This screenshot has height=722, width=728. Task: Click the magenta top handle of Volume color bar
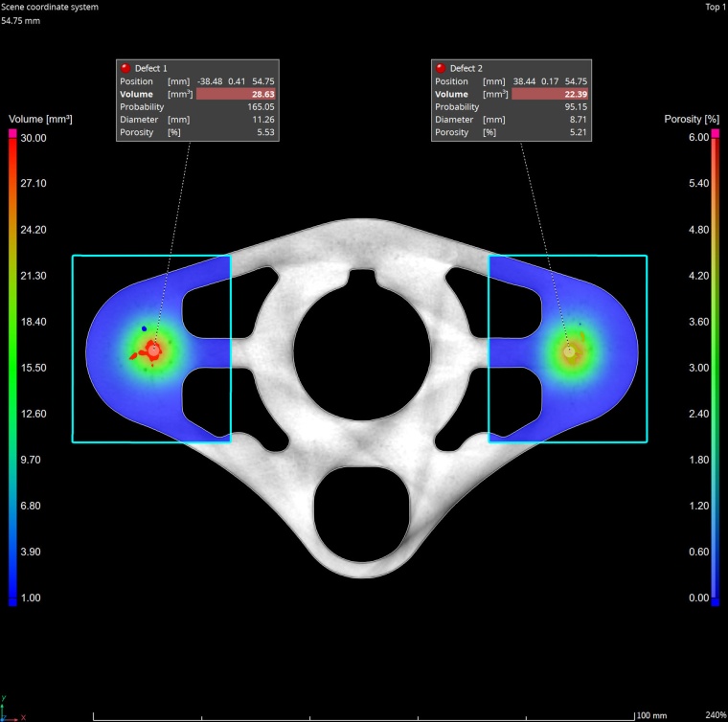coord(12,133)
